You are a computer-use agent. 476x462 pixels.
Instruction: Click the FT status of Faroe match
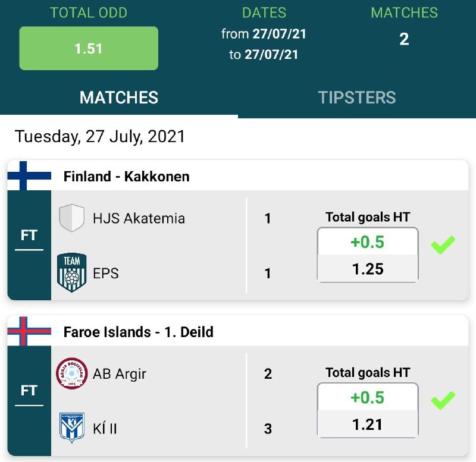click(x=29, y=391)
